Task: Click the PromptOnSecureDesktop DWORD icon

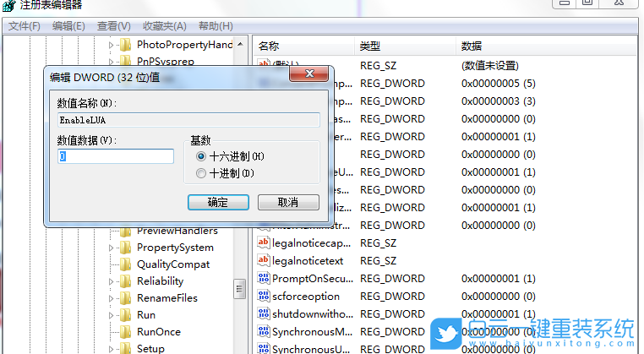Action: pyautogui.click(x=264, y=278)
